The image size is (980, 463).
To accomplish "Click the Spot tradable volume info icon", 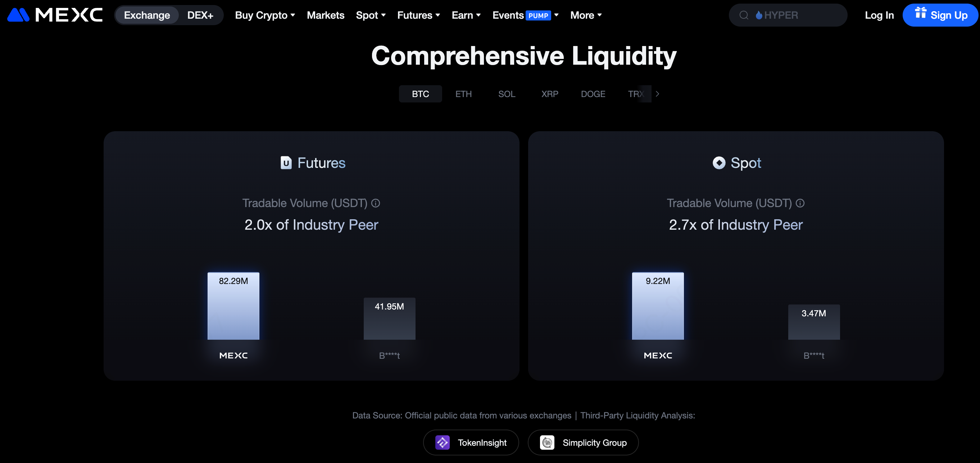I will [800, 203].
